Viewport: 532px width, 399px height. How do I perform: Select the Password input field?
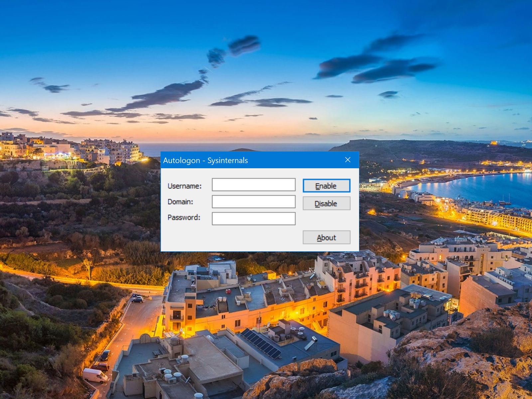(x=254, y=218)
